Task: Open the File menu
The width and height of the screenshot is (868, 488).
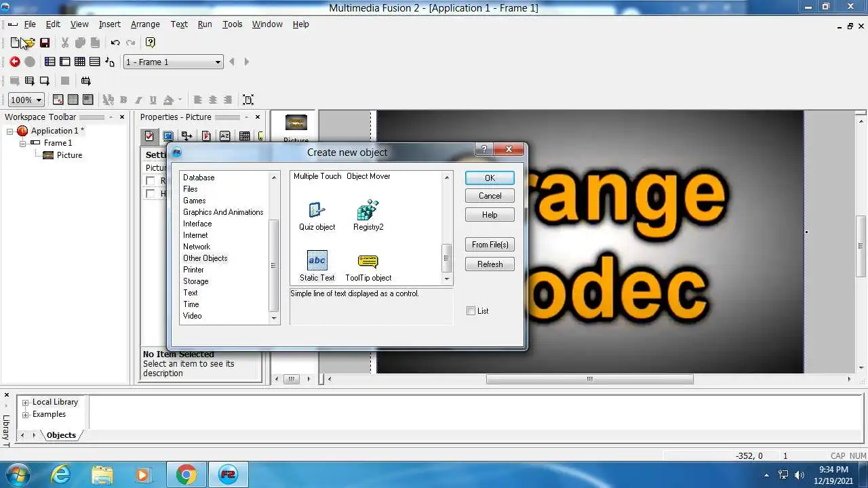Action: 30,24
